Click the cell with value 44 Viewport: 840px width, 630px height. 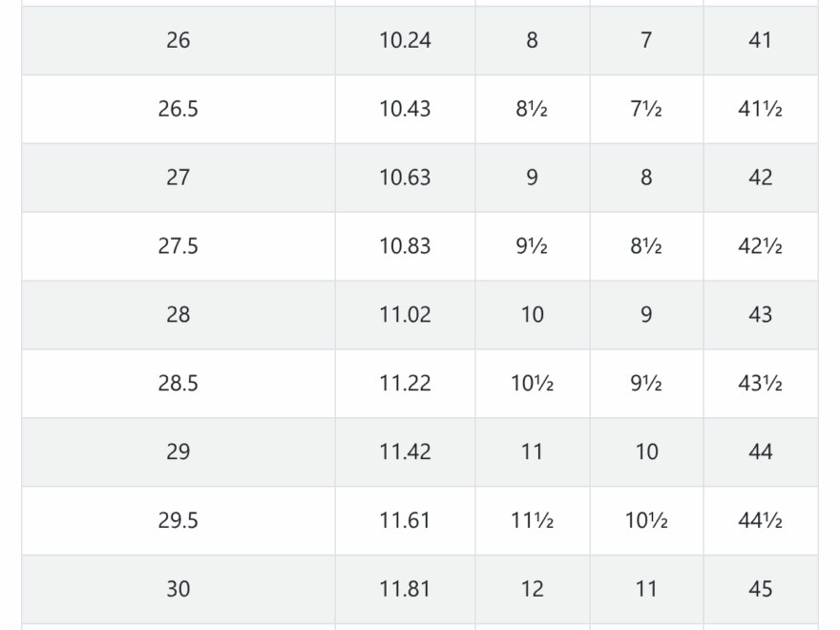pyautogui.click(x=760, y=452)
